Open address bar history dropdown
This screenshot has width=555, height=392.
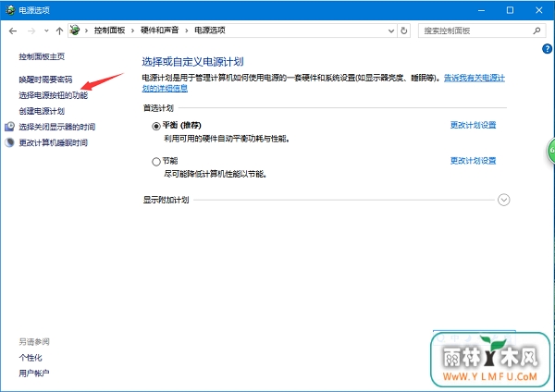pyautogui.click(x=391, y=31)
